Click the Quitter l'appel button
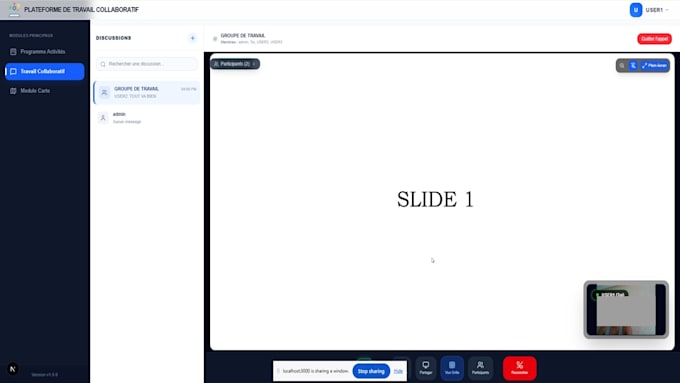 (654, 39)
